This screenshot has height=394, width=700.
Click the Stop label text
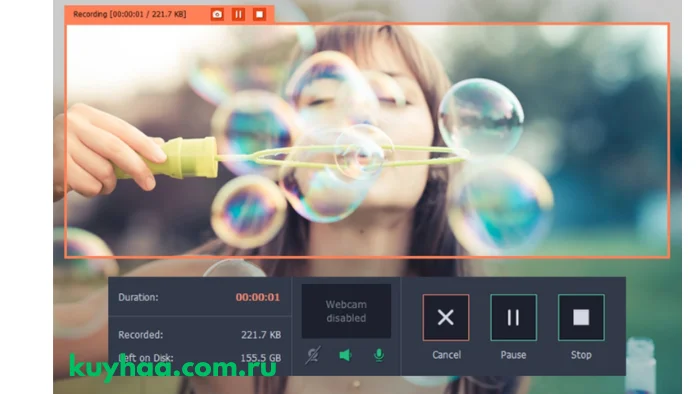(581, 355)
